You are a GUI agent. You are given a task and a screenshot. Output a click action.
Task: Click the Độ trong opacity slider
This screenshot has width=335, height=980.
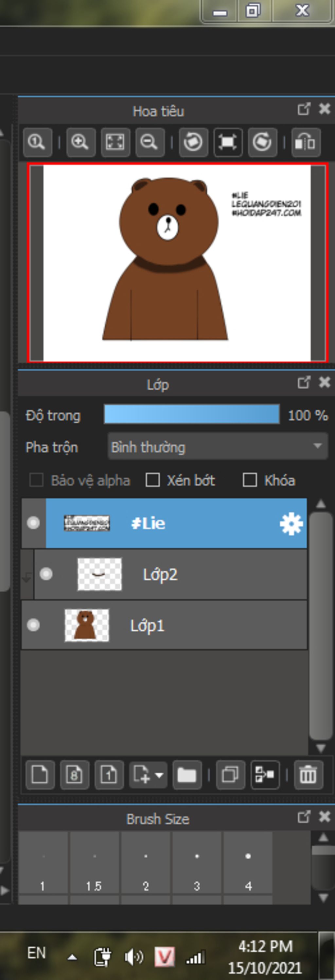191,414
